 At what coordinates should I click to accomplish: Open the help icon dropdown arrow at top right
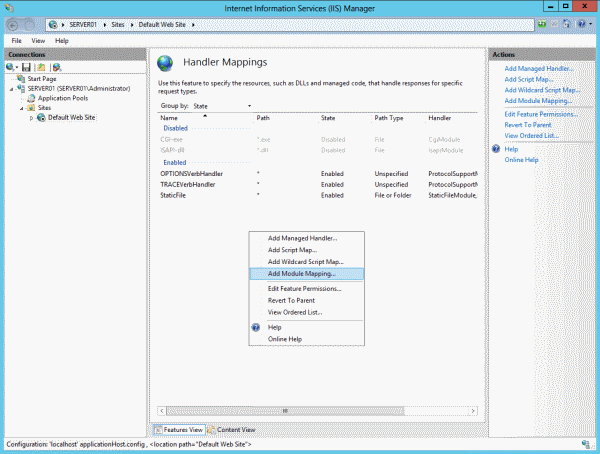[591, 24]
